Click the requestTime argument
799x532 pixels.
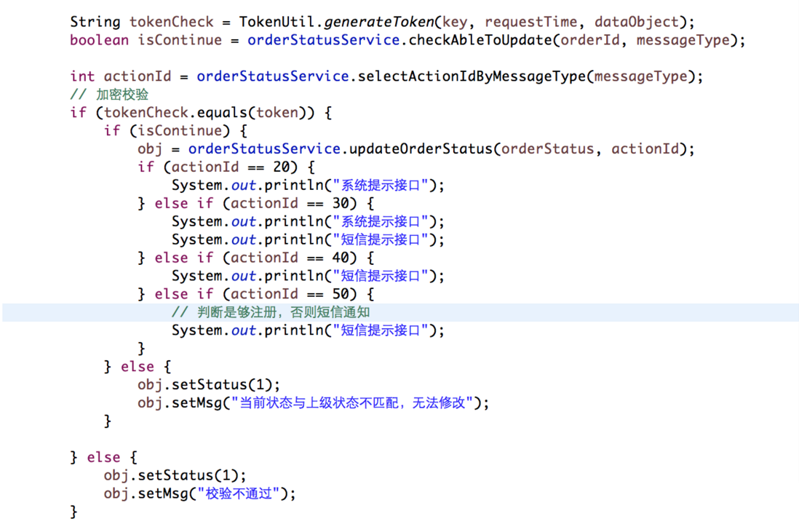530,22
